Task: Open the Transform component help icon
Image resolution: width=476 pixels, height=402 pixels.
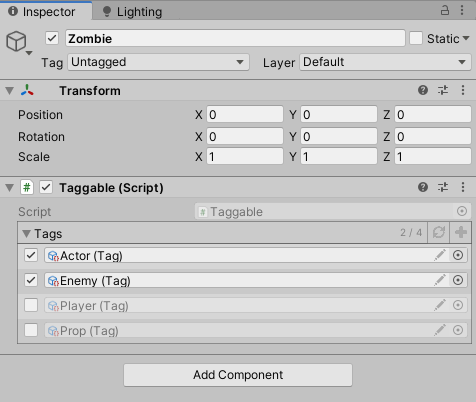Action: tap(423, 90)
